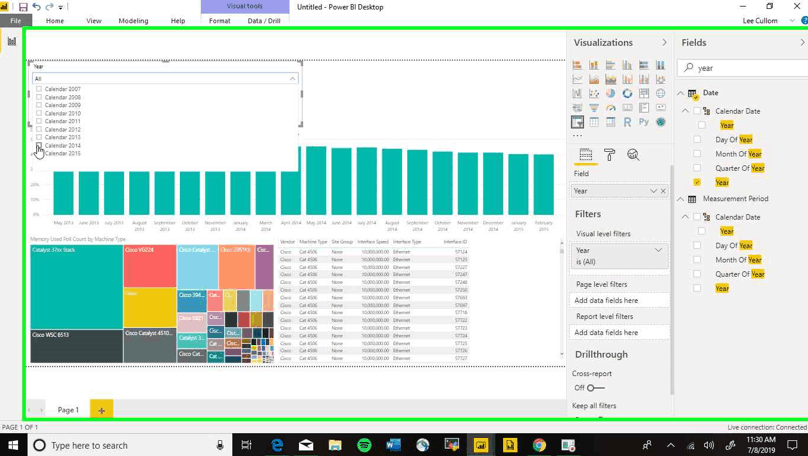The height and width of the screenshot is (456, 808).
Task: Check Calendar 2010 in Year slicer
Action: tap(39, 113)
